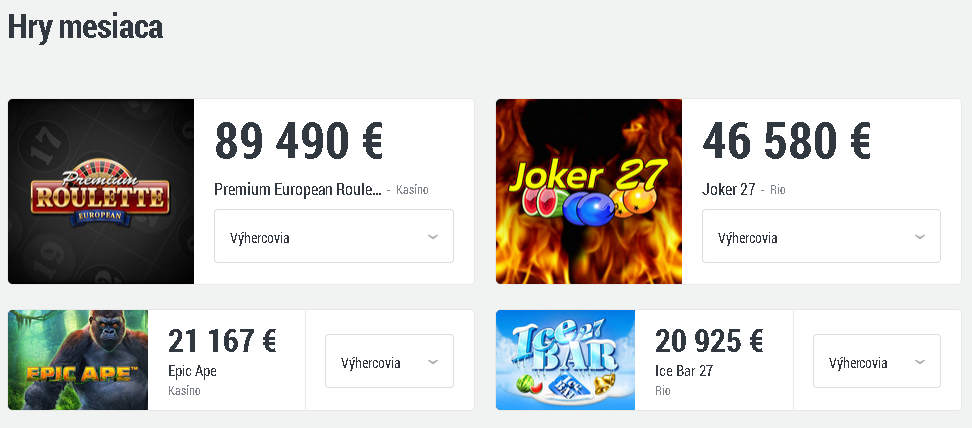
Task: Click the Kasíno label beside Premium European Roulette
Action: [412, 190]
